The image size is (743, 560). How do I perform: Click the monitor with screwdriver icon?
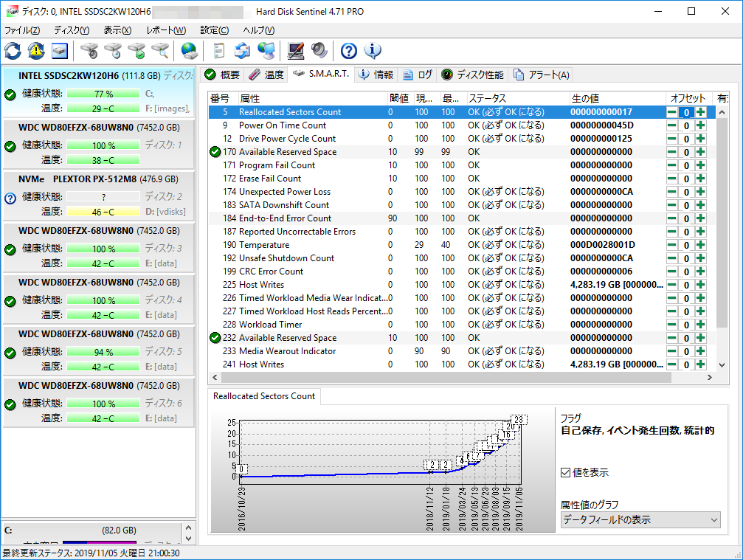(x=296, y=51)
